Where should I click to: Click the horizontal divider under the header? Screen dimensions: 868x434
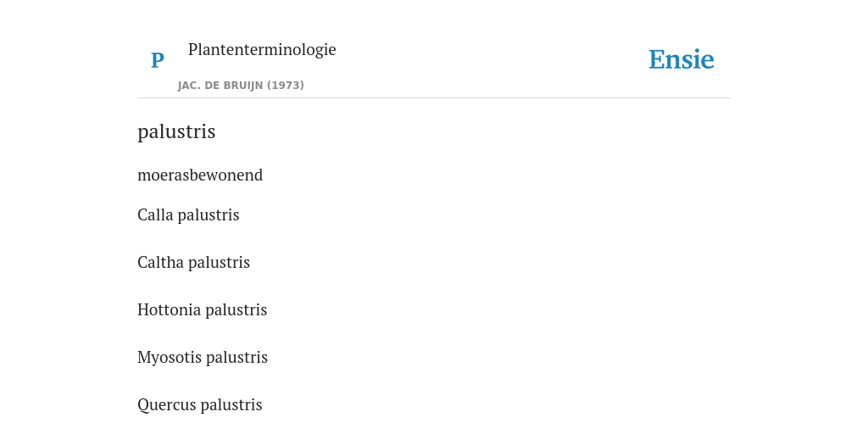coord(434,98)
